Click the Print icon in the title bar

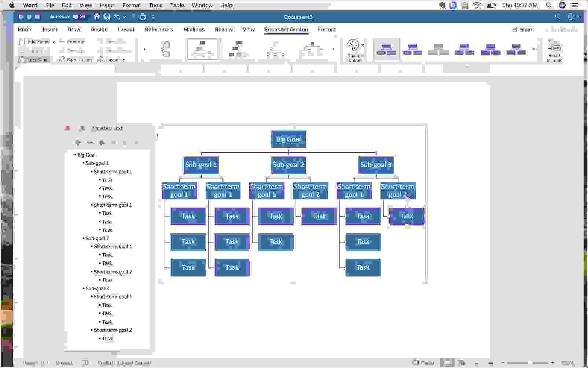coord(143,17)
